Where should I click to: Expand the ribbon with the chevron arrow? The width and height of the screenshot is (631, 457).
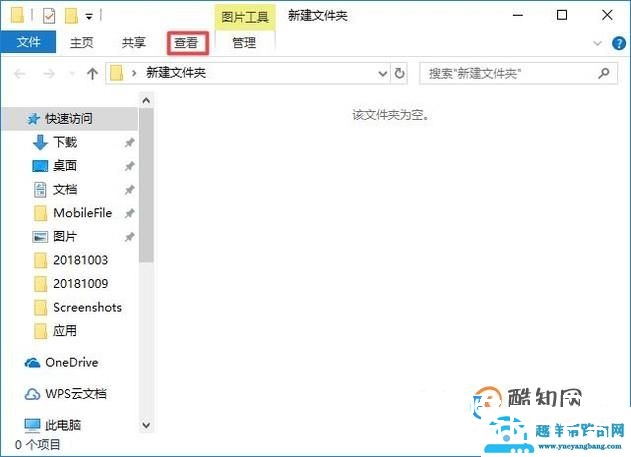tap(597, 43)
